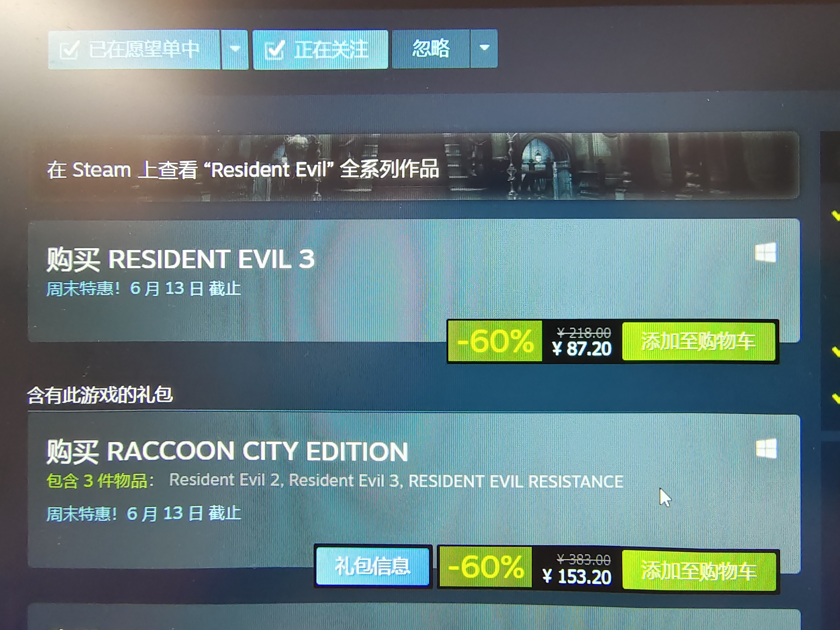840x630 pixels.
Task: Click the Windows icon for Raccoon City Edition
Action: click(x=766, y=449)
